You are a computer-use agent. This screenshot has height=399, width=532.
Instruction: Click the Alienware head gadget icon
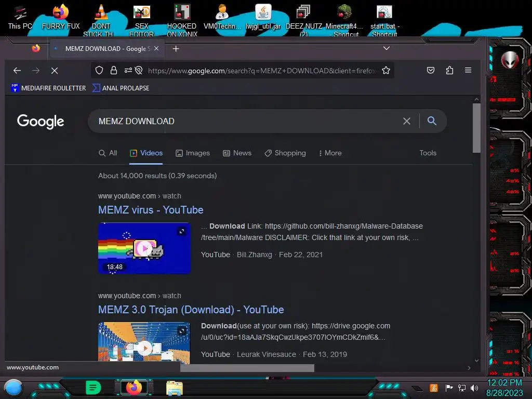tap(510, 60)
